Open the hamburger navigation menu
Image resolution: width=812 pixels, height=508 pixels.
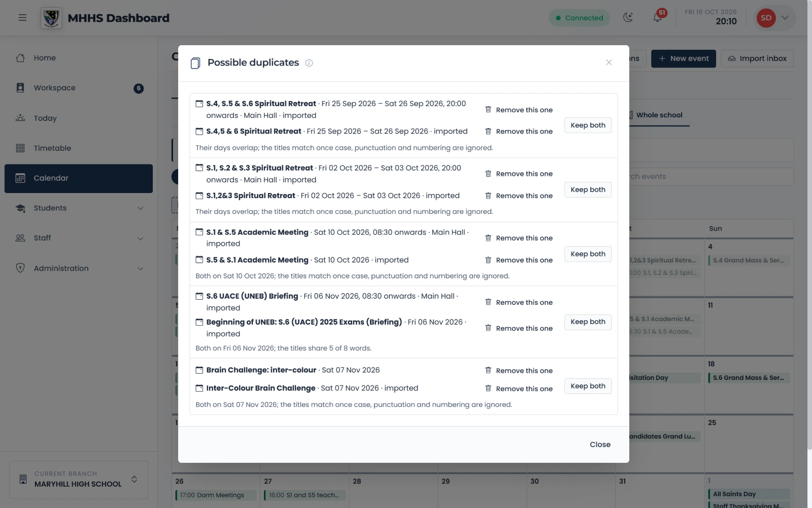(x=22, y=18)
